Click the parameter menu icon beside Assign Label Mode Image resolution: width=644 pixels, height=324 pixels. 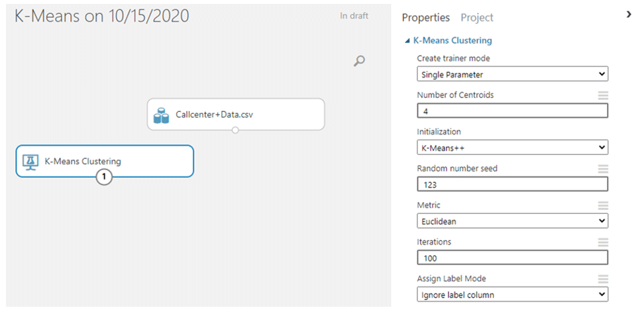(x=603, y=279)
